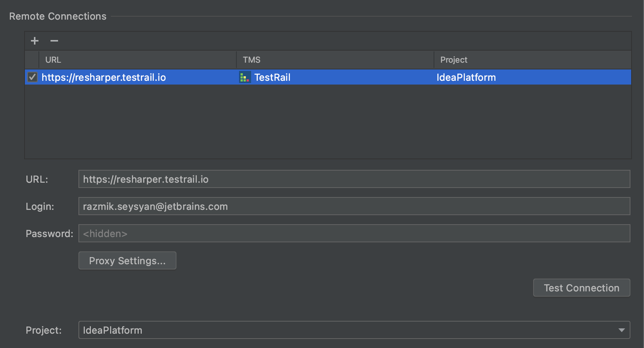Click into the hidden Password field
Image resolution: width=644 pixels, height=348 pixels.
[354, 233]
